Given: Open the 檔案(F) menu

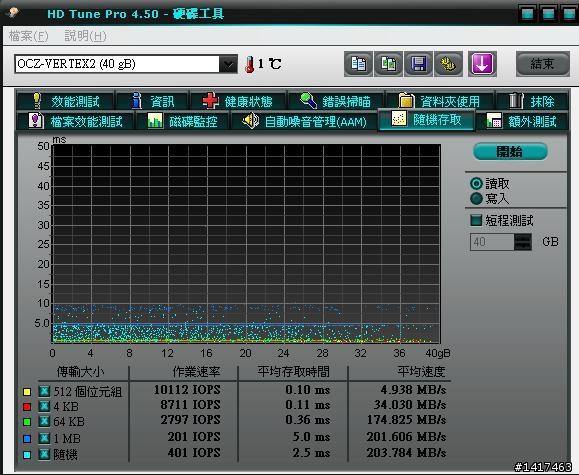Looking at the screenshot, I should click(29, 36).
